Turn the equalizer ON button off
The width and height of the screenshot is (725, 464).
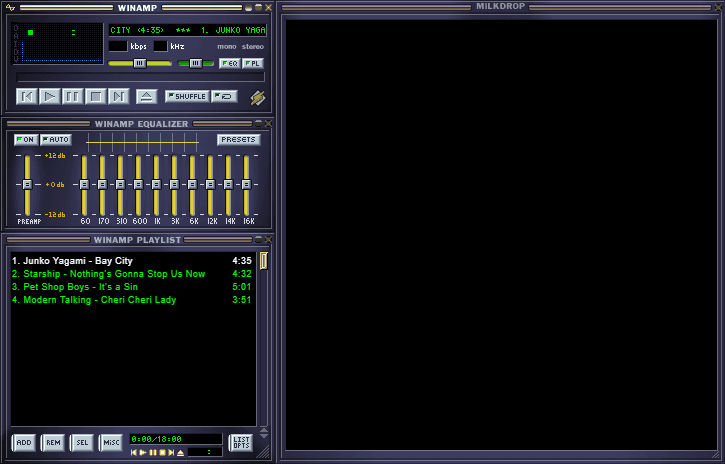click(x=26, y=140)
